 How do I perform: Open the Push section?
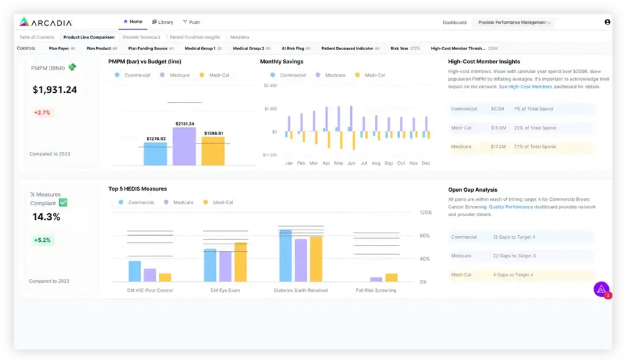point(191,23)
